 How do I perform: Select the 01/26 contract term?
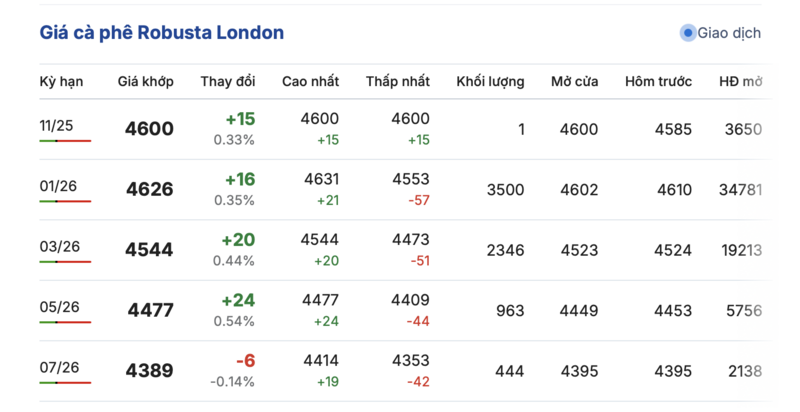58,186
